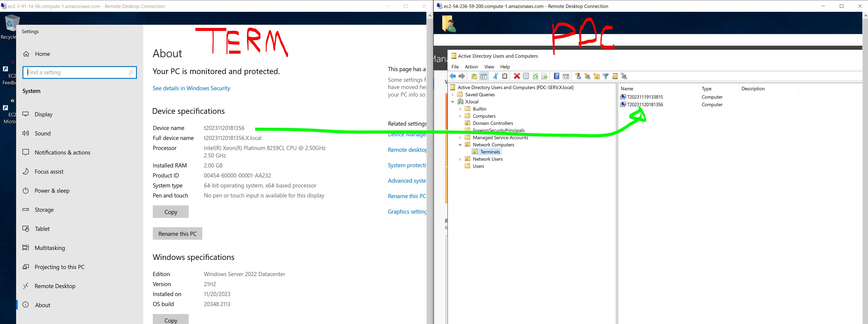Open Notifications & actions settings
This screenshot has height=324, width=868.
click(79, 152)
